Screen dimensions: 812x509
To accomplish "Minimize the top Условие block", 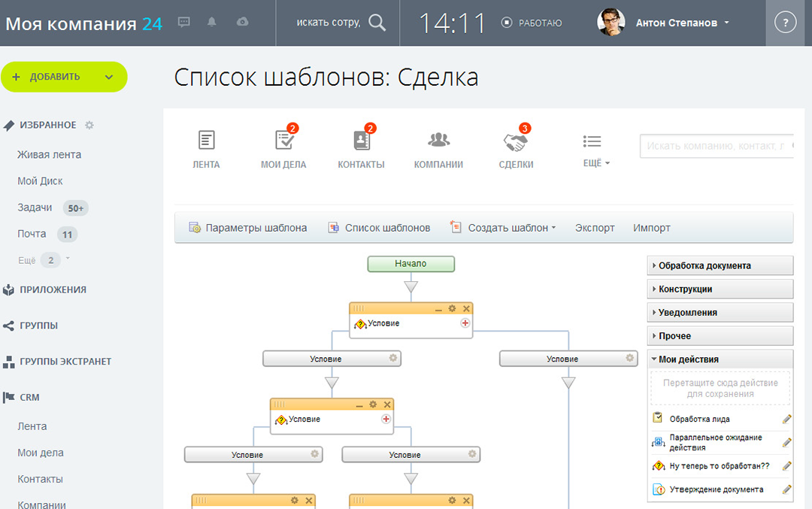I will [438, 308].
